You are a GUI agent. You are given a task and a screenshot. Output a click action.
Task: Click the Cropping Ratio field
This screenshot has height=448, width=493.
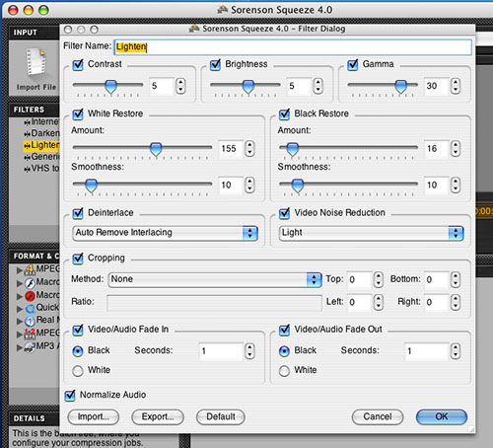point(214,303)
